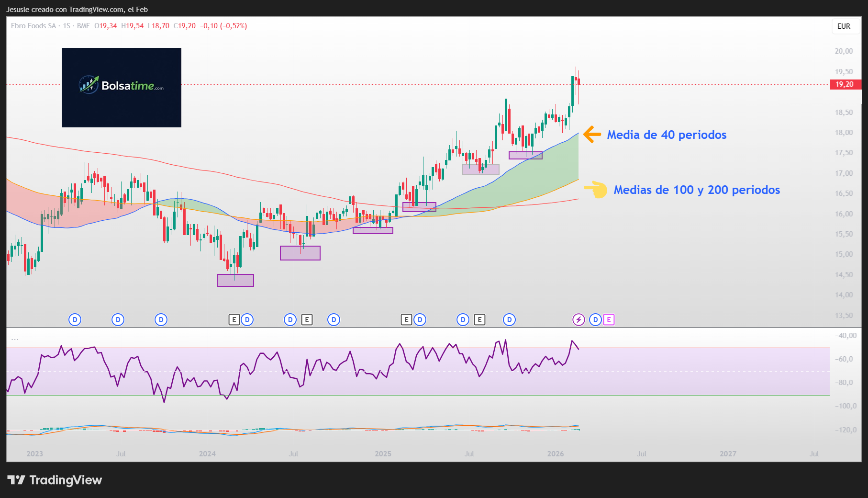Open the EUR currency selector
Viewport: 868px width, 498px height.
pos(845,26)
